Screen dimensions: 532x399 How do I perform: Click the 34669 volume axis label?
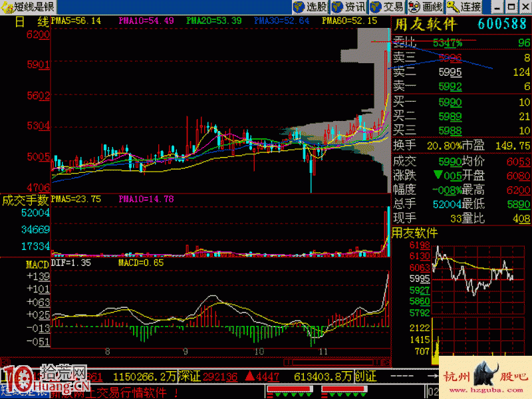click(35, 229)
